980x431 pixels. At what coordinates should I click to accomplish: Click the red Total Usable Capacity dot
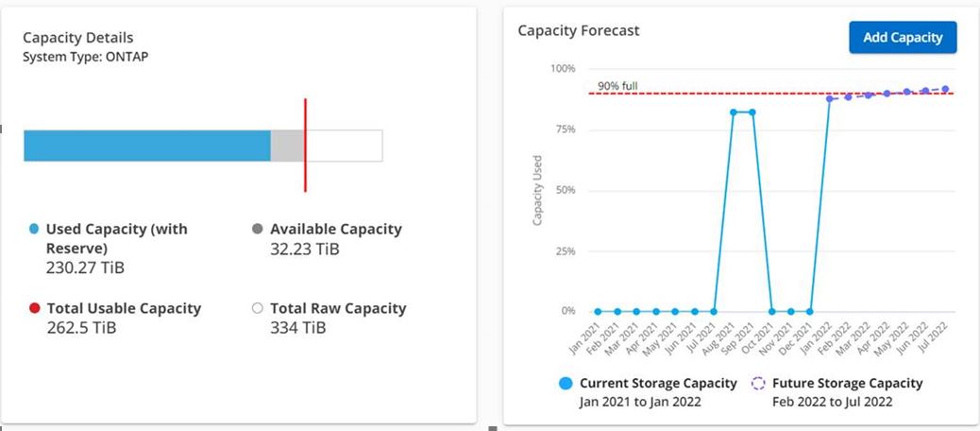[34, 308]
